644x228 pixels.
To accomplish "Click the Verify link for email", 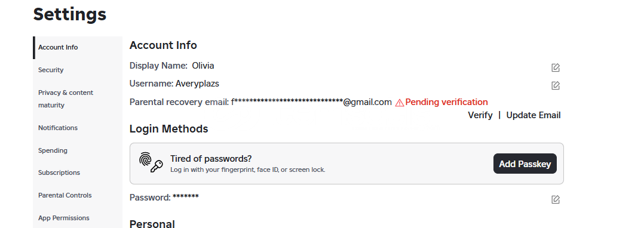I will 480,115.
